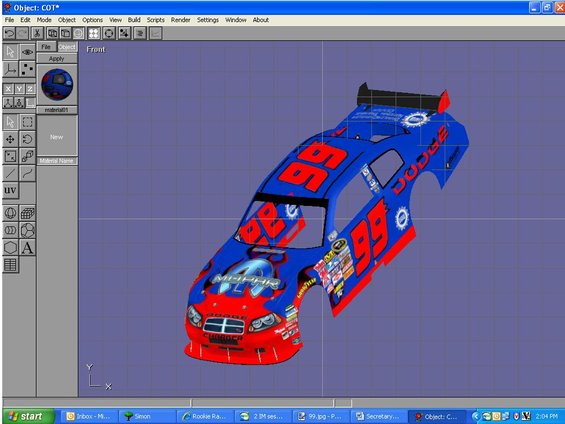Choose the Non-uniform scale tool
Viewport: 565px width, 424px height.
point(10,156)
